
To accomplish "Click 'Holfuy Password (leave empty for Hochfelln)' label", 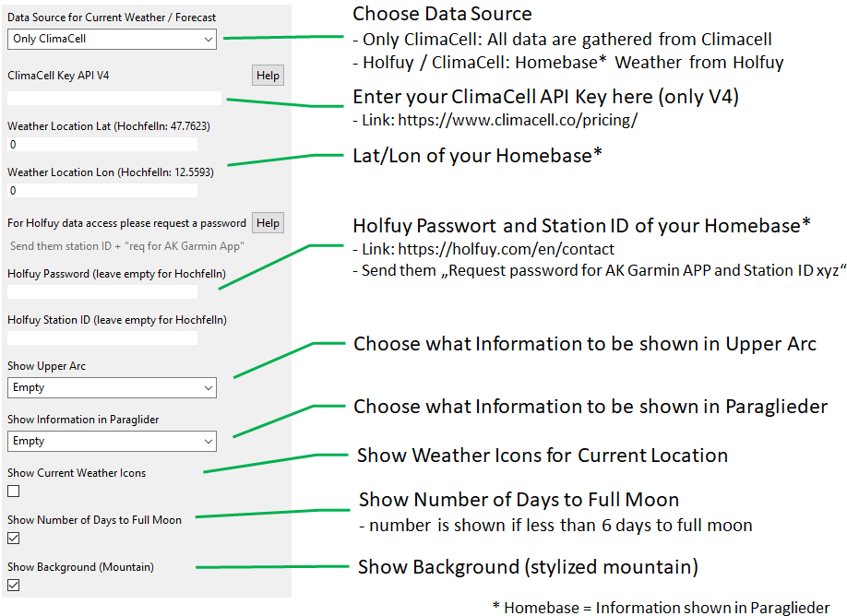I will [116, 274].
